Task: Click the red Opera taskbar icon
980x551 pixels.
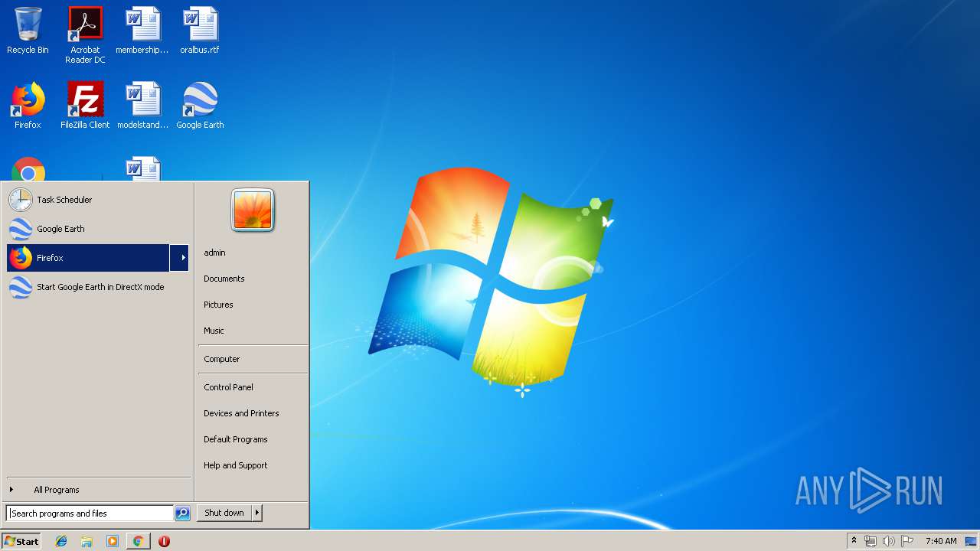Action: click(164, 541)
